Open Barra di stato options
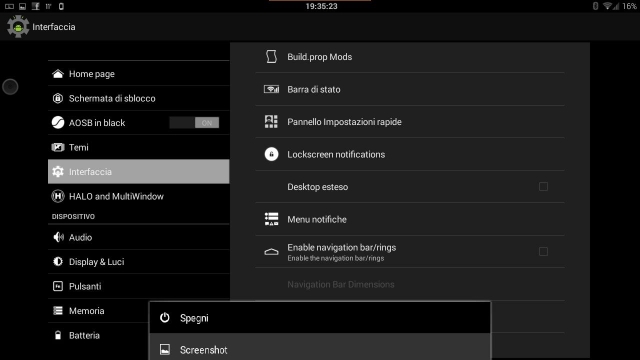The image size is (640, 360). pyautogui.click(x=410, y=89)
